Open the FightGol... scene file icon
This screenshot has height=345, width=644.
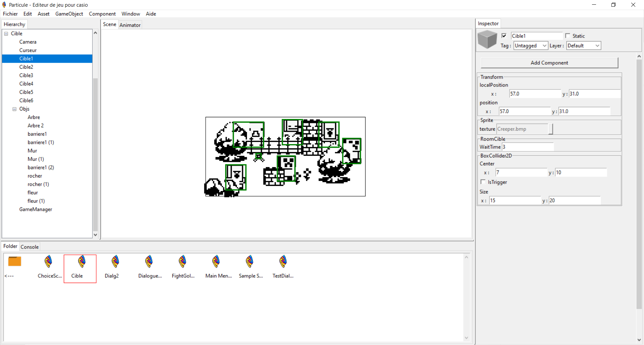[x=182, y=262]
